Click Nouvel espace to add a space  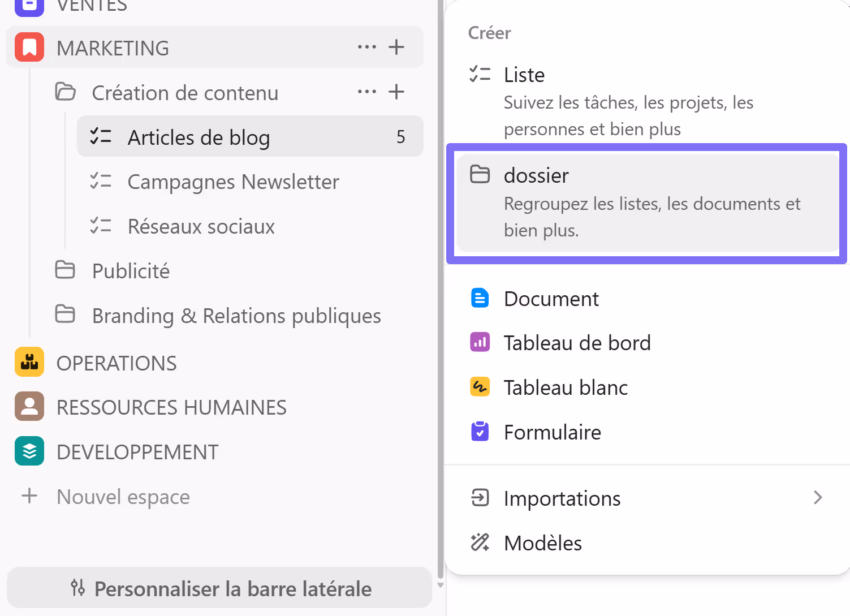pos(123,497)
